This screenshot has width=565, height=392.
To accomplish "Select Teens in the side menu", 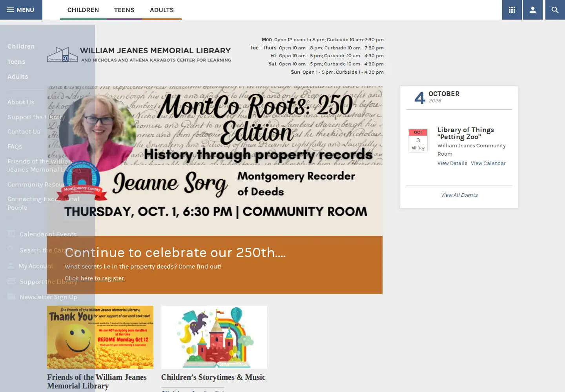I will pyautogui.click(x=16, y=62).
